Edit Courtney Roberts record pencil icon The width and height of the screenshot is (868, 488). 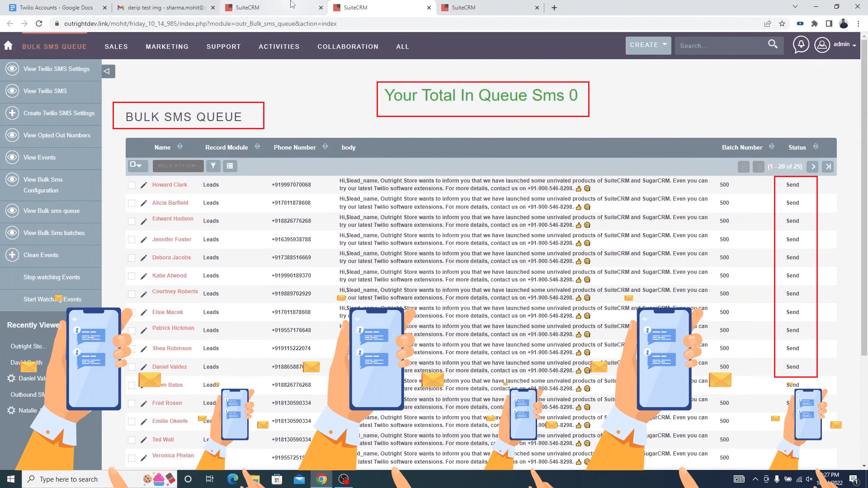click(x=143, y=294)
